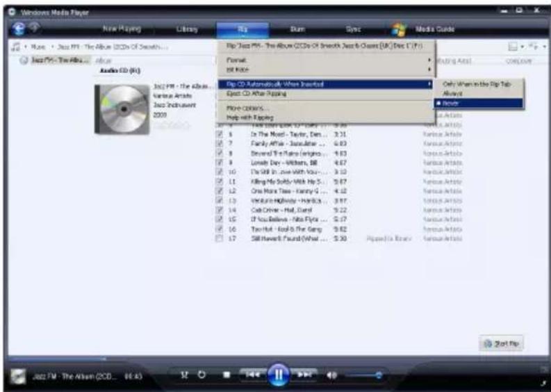Choose Always in the auto-rip submenu
551x392 pixels.
(x=479, y=94)
